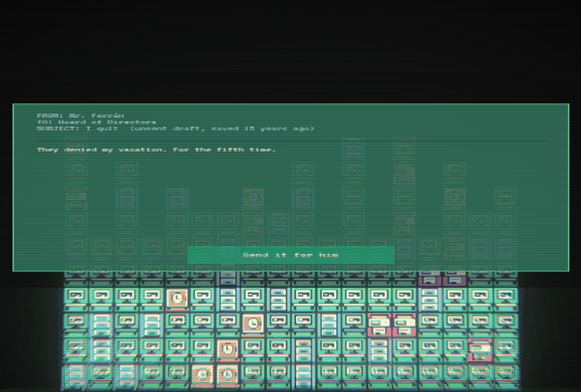Click the 'SUBJECT: I quit' draft line
Viewport: 581px width, 392px height.
point(175,129)
